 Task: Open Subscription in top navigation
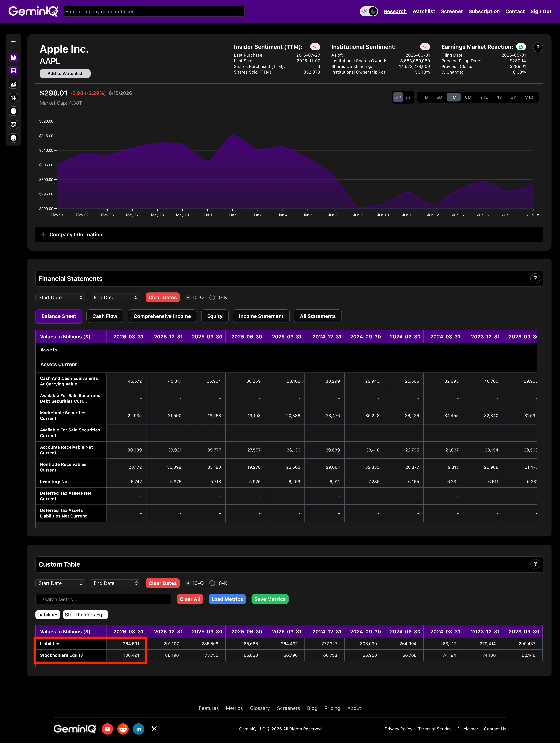pos(484,11)
